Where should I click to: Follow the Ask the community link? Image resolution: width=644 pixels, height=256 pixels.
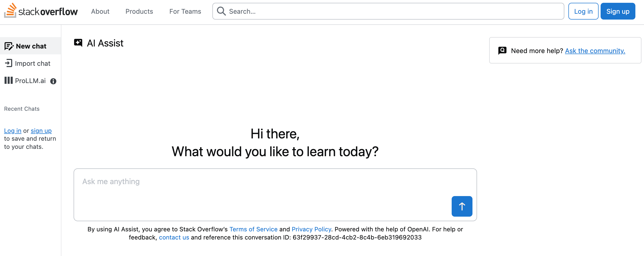pos(595,51)
